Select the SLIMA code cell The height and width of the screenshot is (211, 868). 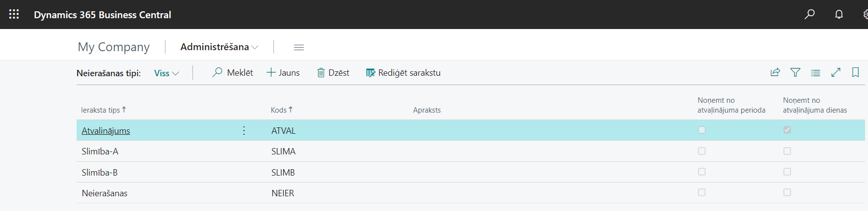(283, 151)
